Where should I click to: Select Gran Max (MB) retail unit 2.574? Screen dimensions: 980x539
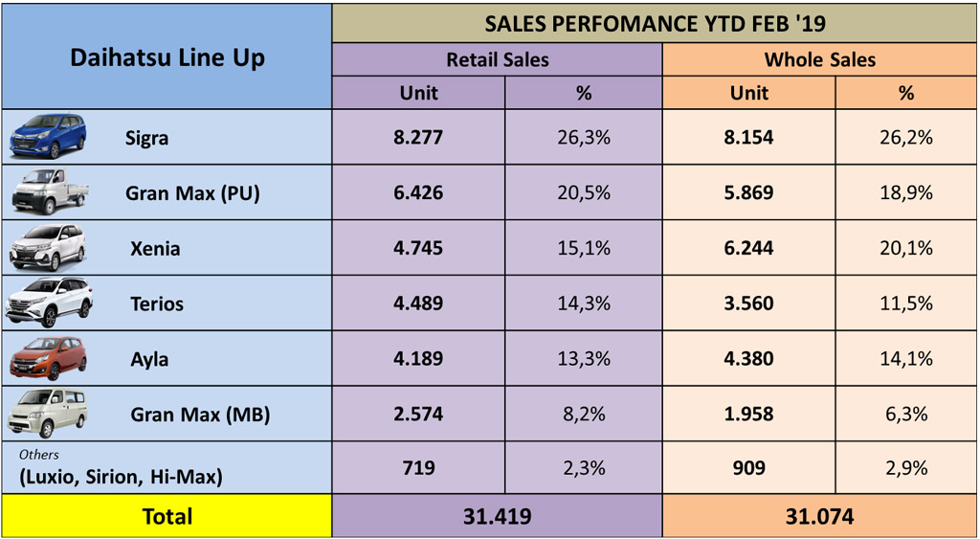(418, 415)
